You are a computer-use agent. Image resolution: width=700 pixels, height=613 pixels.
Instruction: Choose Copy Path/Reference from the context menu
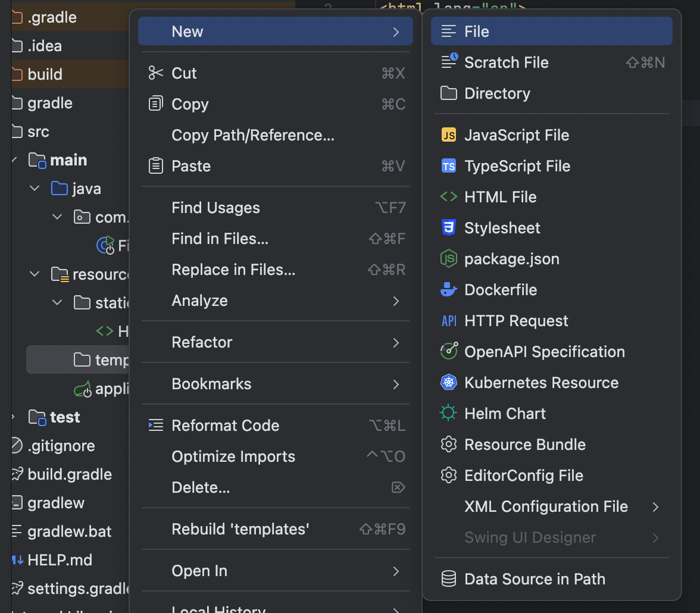(x=276, y=135)
